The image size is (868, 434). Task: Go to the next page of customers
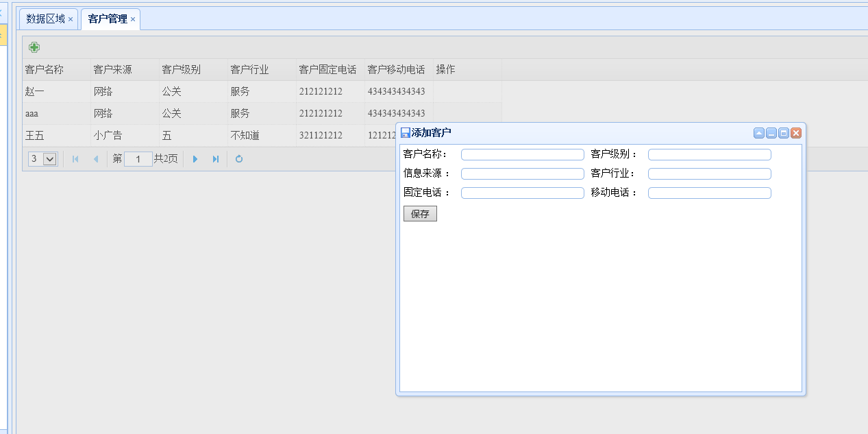(x=195, y=158)
